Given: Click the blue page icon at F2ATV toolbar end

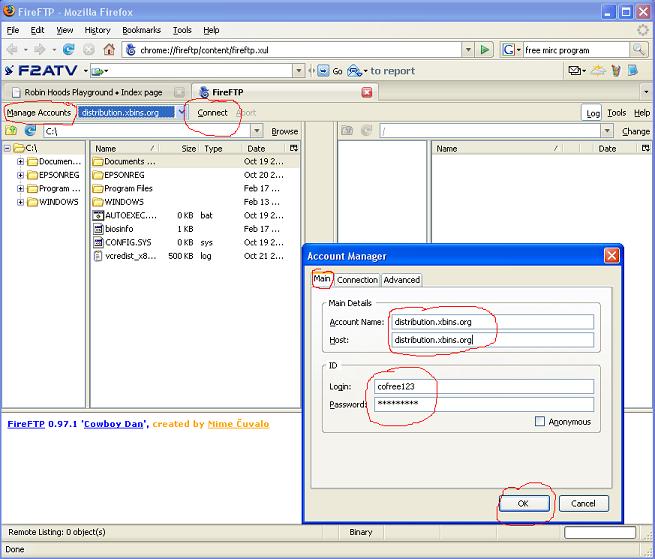Looking at the screenshot, I should click(x=633, y=71).
